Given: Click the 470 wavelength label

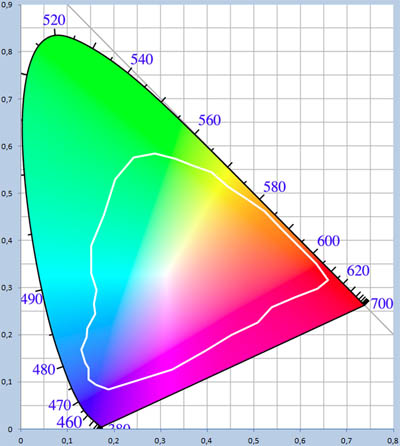Looking at the screenshot, I should (x=60, y=405).
